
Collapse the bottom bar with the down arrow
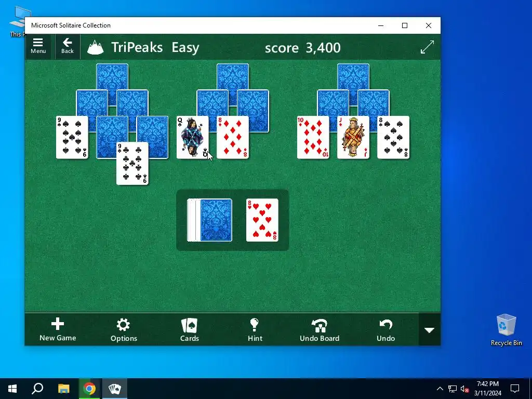[x=430, y=329]
